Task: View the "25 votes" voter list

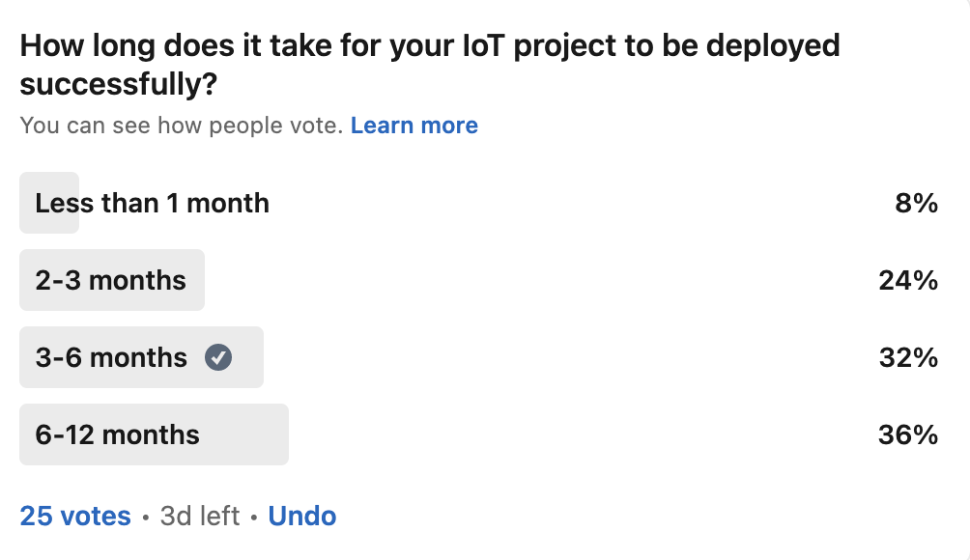Action: [x=75, y=517]
